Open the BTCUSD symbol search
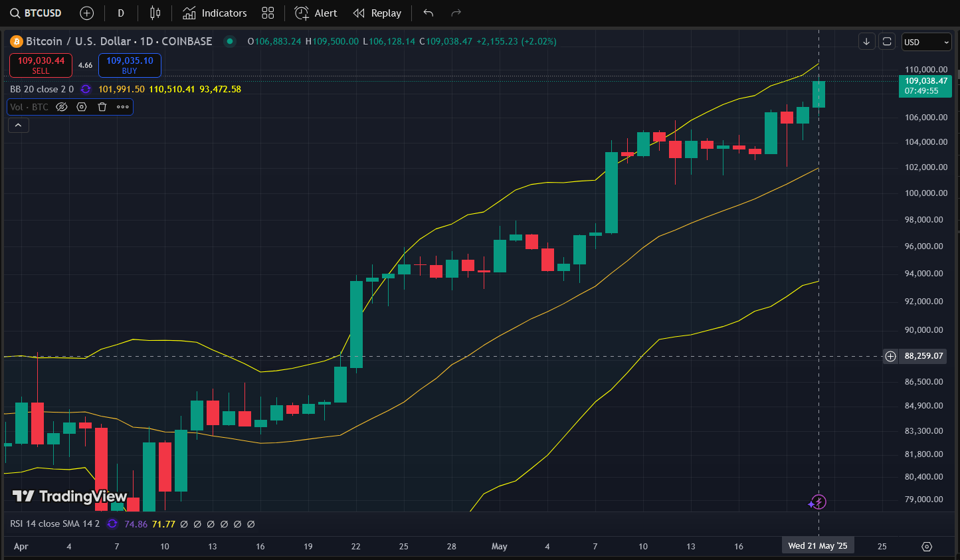The image size is (960, 560). pyautogui.click(x=37, y=13)
